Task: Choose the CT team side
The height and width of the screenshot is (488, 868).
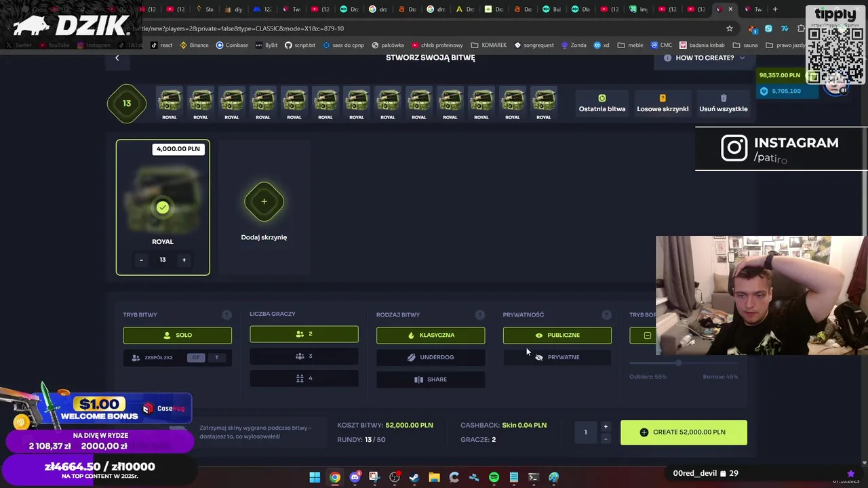Action: (x=196, y=357)
